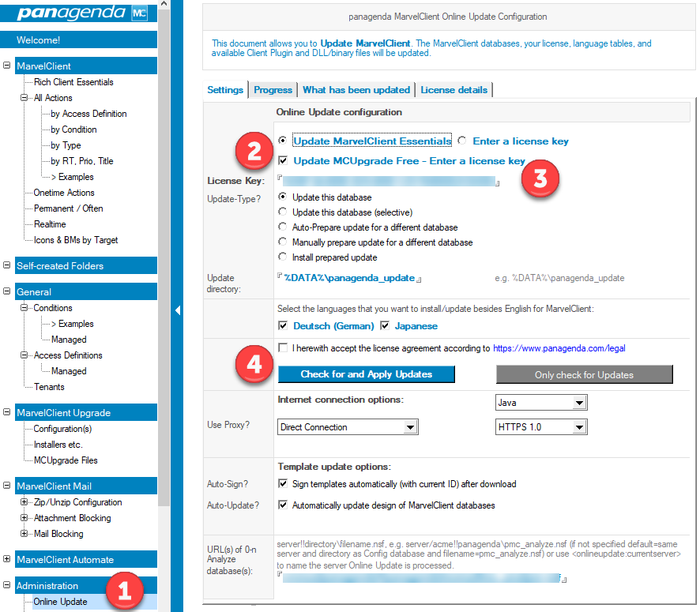The height and width of the screenshot is (612, 700).
Task: Click the License Key input field
Action: [389, 181]
